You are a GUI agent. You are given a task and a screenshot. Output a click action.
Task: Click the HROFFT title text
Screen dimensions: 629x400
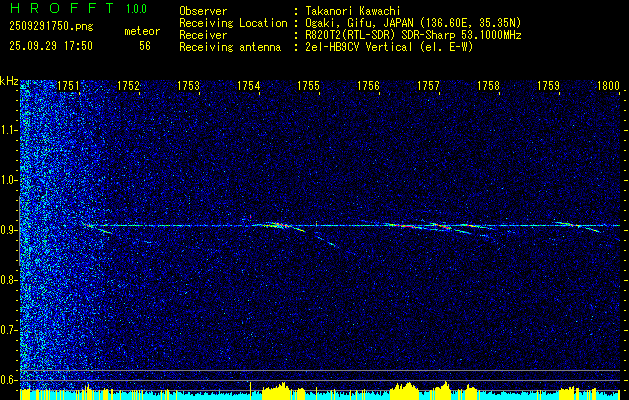coord(62,8)
